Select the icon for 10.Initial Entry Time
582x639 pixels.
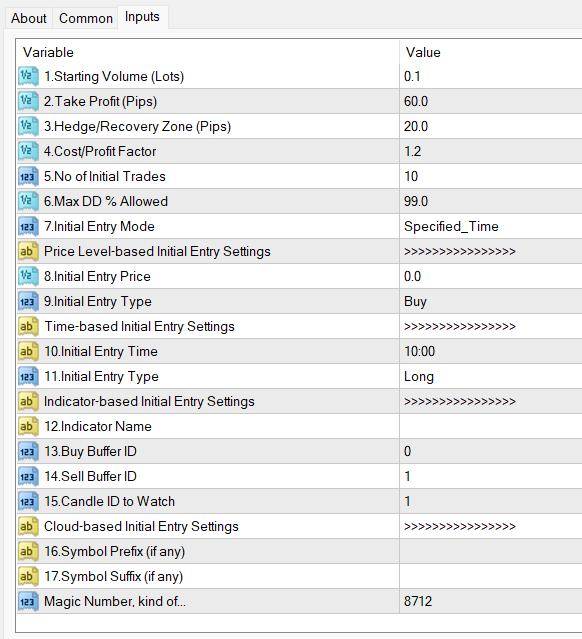click(28, 351)
